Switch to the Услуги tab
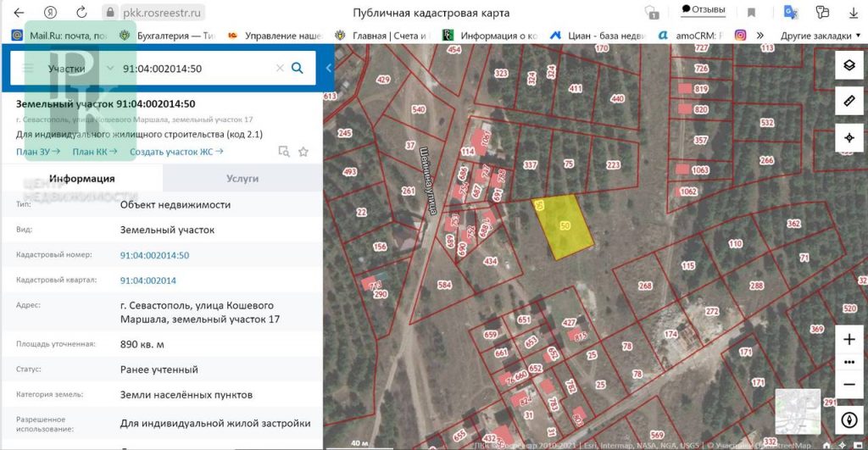868x450 pixels. [x=242, y=178]
